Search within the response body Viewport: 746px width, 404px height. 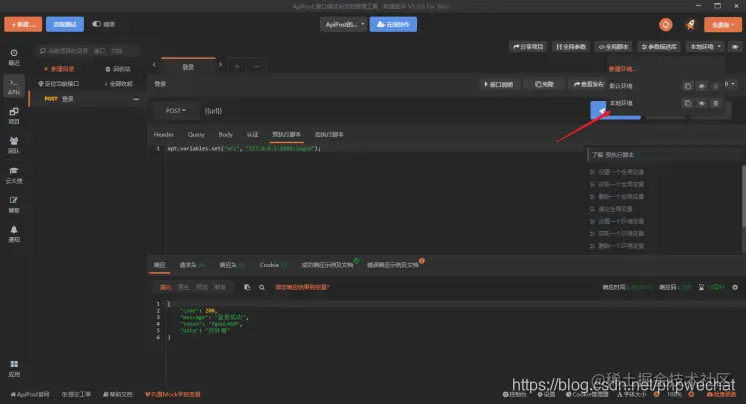pyautogui.click(x=262, y=287)
